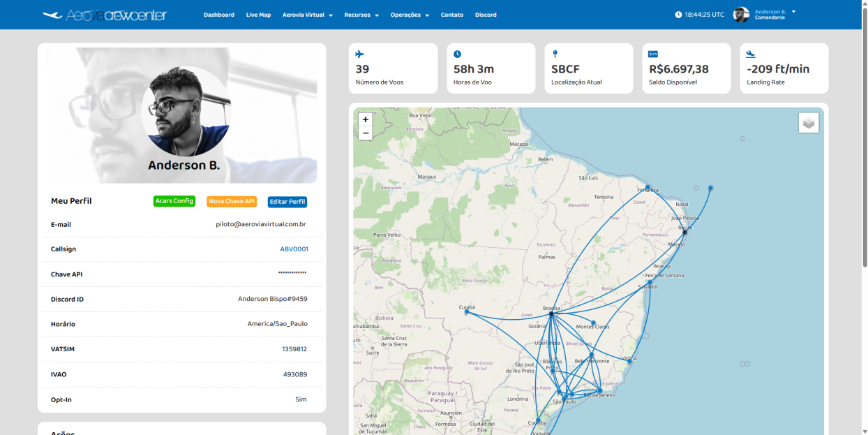Click the Recife airport marker
Screen dimensions: 868x435
[x=684, y=232]
